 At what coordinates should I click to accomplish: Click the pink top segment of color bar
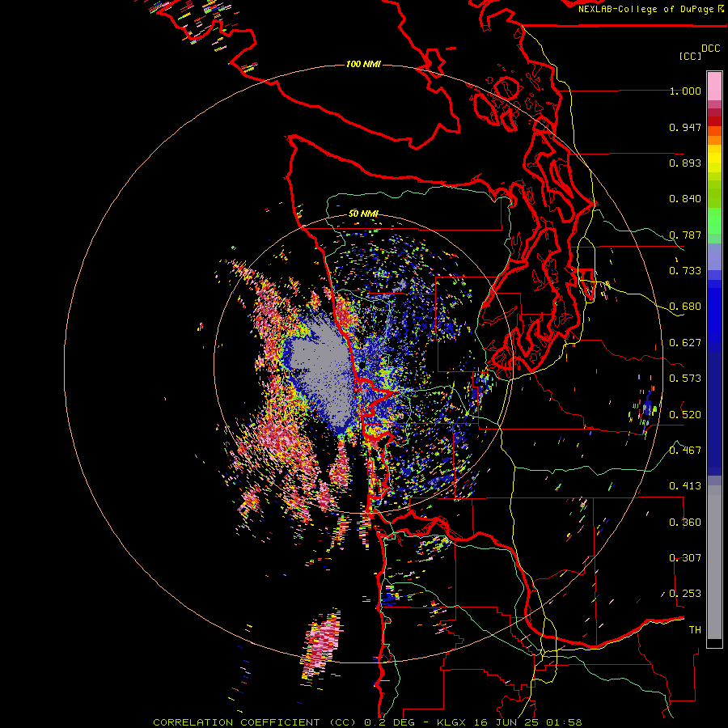pos(714,86)
